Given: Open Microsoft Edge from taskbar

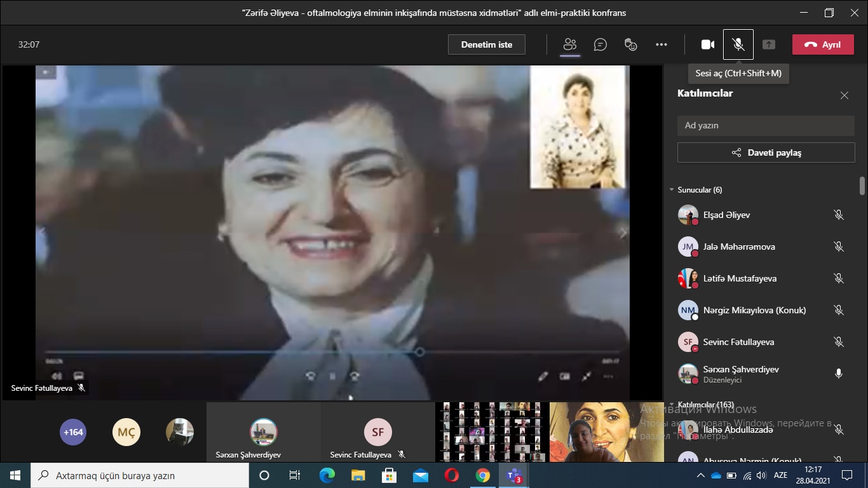Looking at the screenshot, I should point(327,475).
